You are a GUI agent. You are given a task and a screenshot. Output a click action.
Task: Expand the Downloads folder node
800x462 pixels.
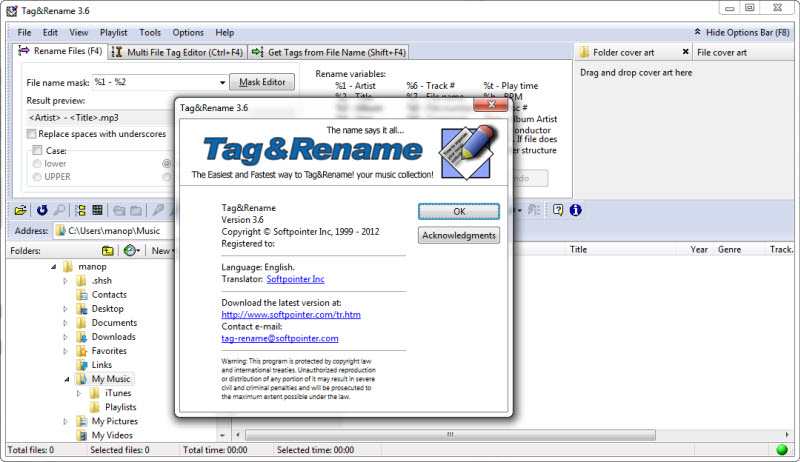point(65,337)
